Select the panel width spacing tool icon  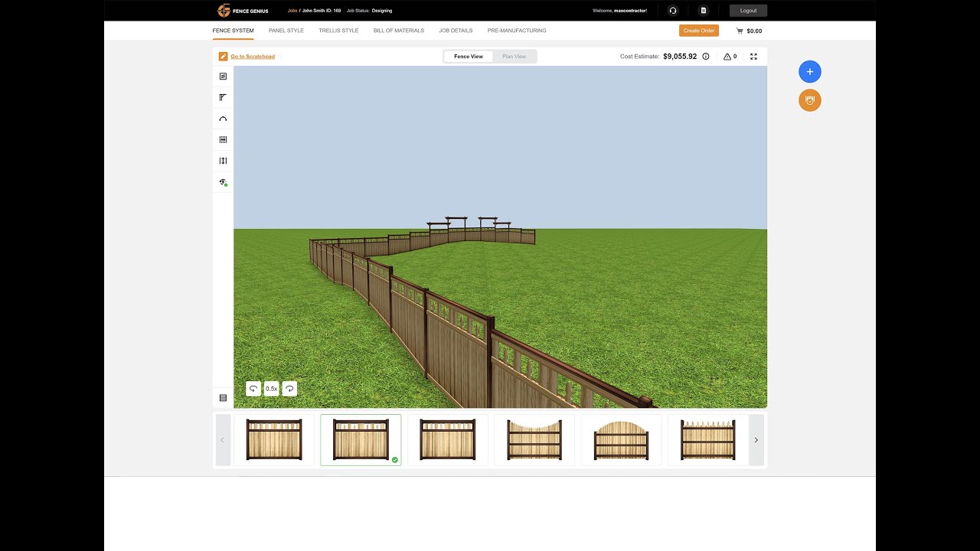(x=223, y=139)
